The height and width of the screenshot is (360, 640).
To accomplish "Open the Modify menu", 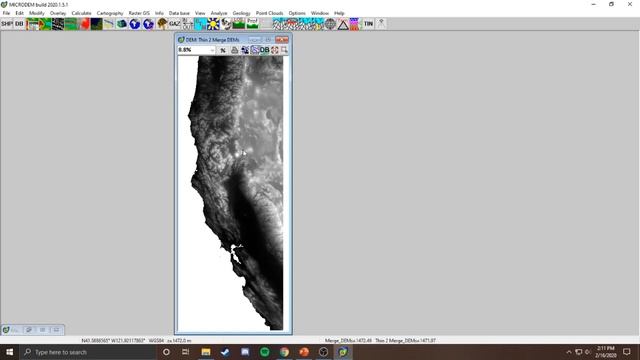I will (37, 13).
